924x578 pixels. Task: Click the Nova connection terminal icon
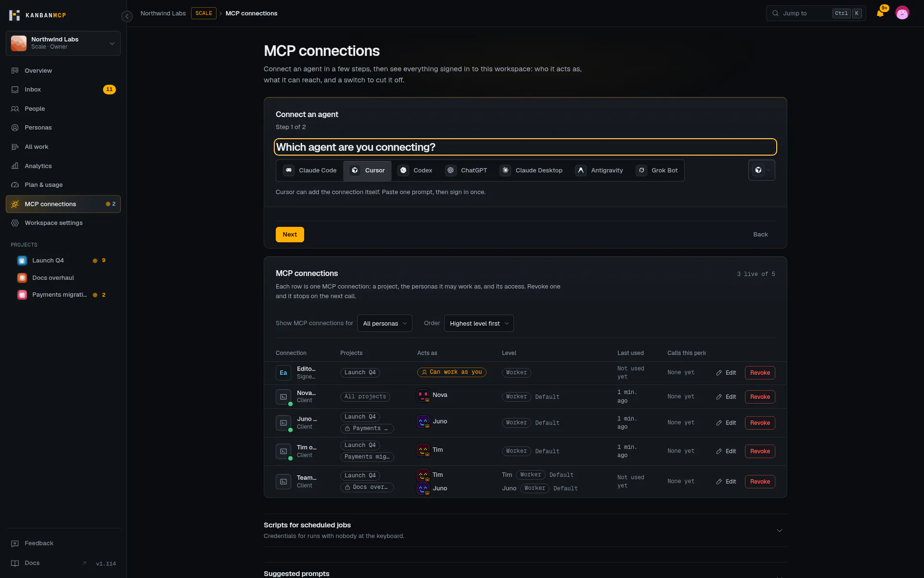click(283, 397)
